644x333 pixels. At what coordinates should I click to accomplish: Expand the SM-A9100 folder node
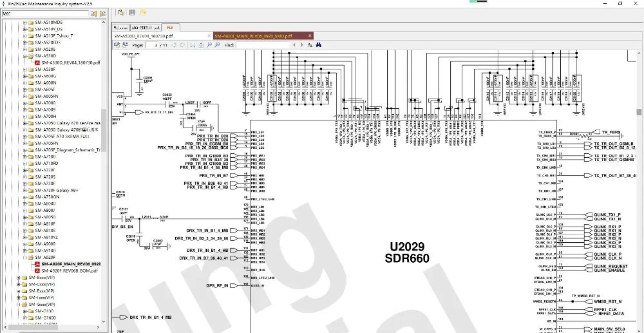25,251
